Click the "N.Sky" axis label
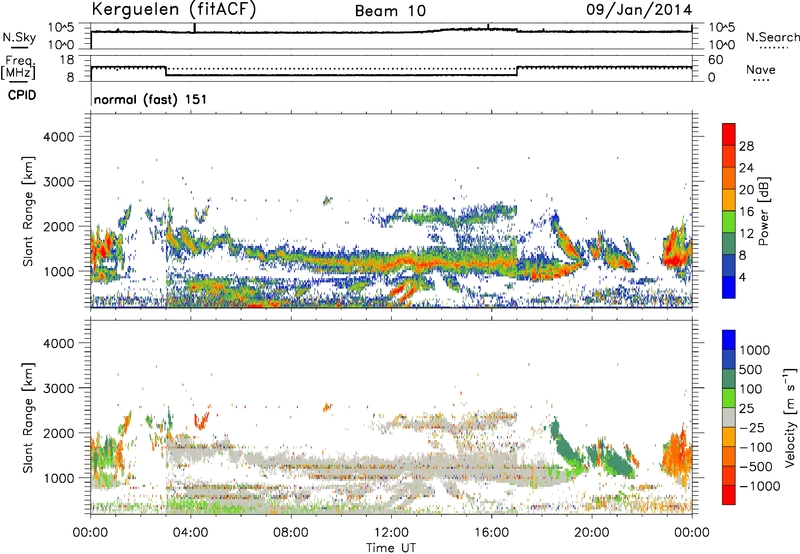 pyautogui.click(x=19, y=37)
